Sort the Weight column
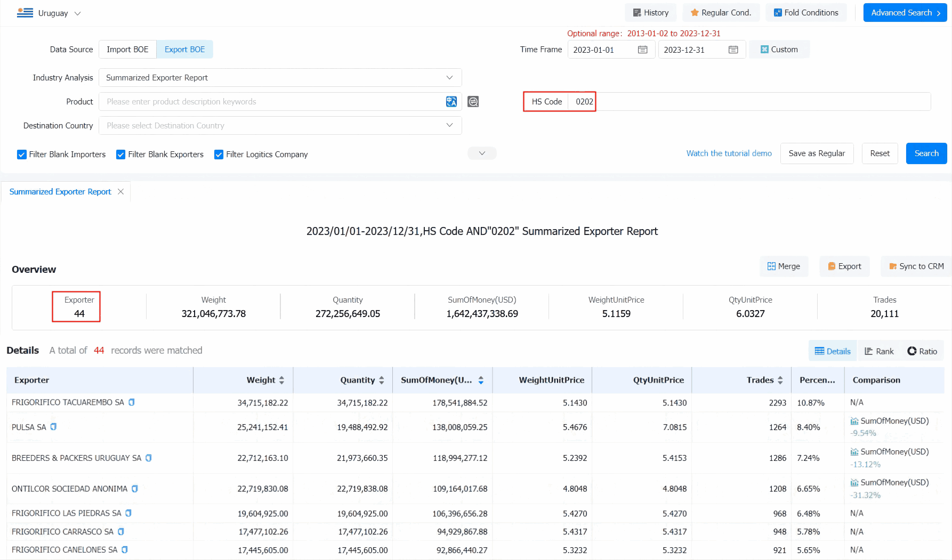Screen dimensions: 952x560 281,380
